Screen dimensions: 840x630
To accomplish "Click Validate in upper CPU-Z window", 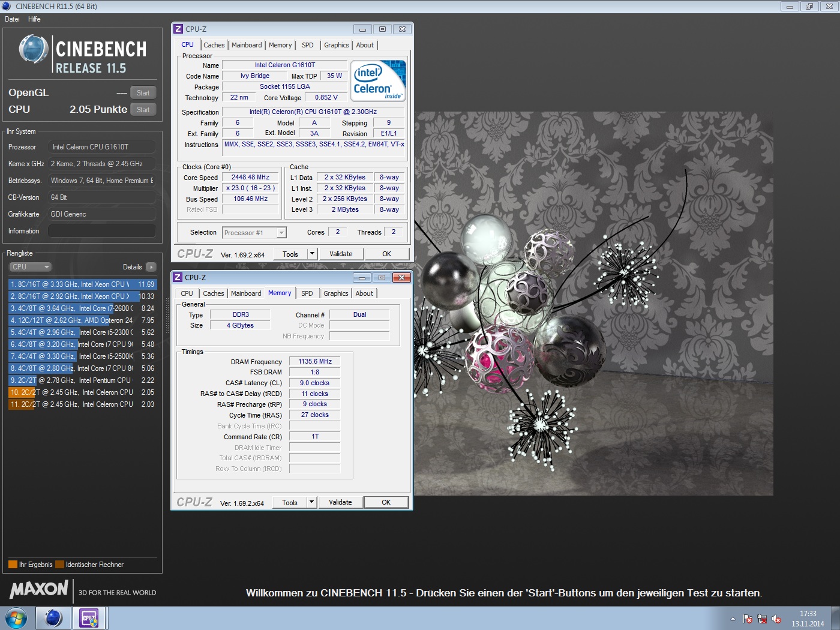I will tap(341, 254).
